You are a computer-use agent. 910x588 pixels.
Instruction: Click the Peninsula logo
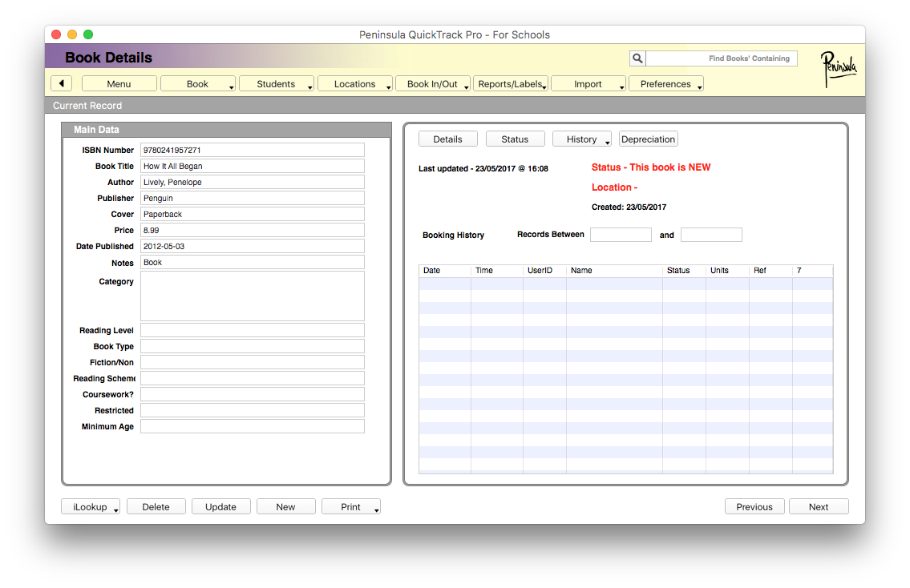pos(838,69)
